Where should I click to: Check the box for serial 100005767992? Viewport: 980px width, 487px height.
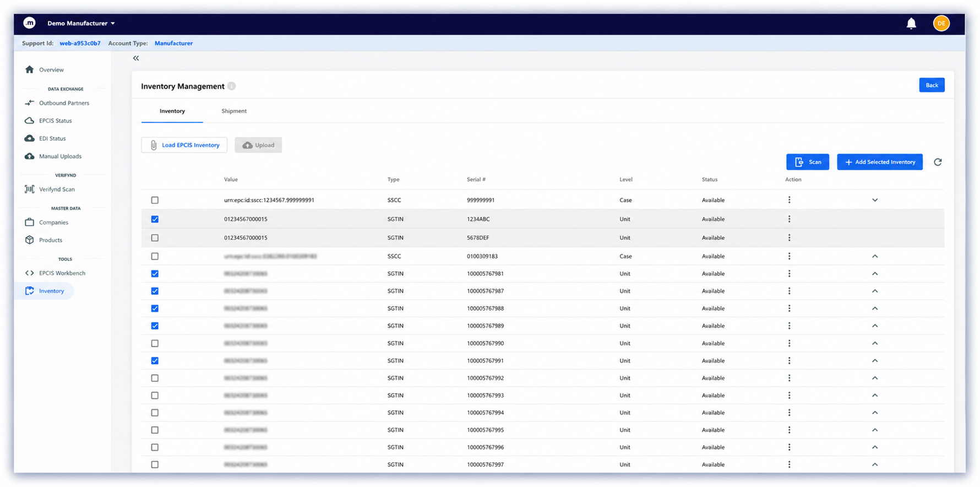tap(155, 378)
